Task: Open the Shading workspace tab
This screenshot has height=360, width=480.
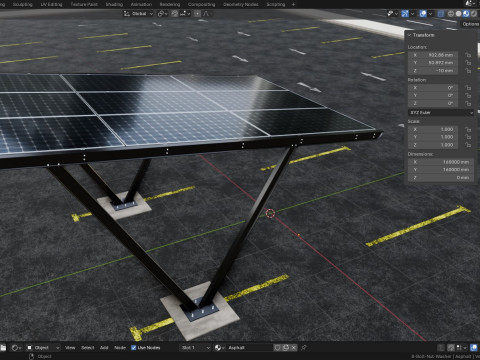Action: (x=114, y=4)
